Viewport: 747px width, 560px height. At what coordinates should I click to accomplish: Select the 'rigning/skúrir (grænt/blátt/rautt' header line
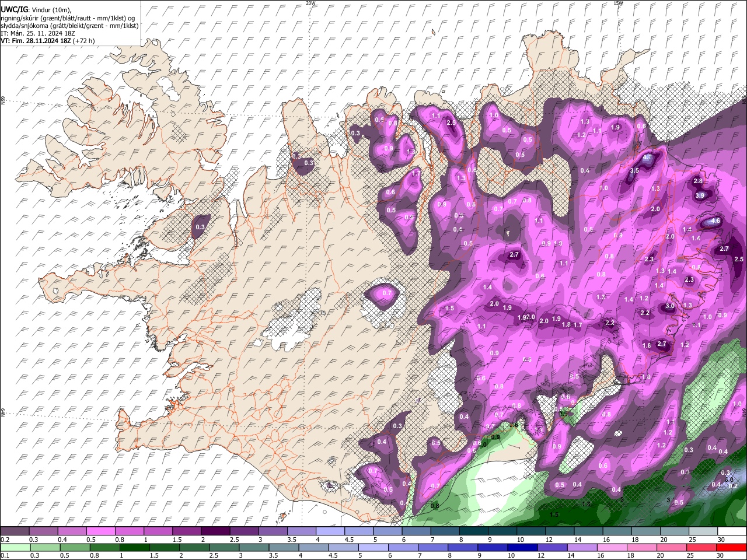point(46,17)
